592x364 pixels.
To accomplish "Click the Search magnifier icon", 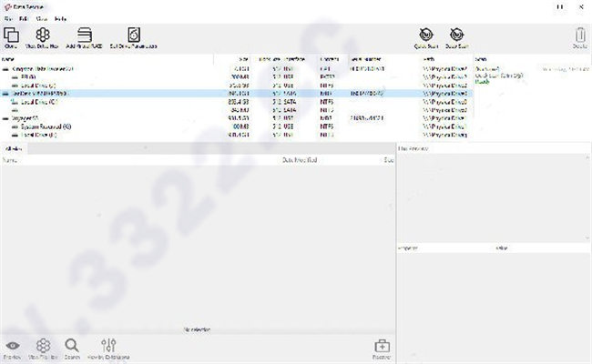I will (72, 346).
